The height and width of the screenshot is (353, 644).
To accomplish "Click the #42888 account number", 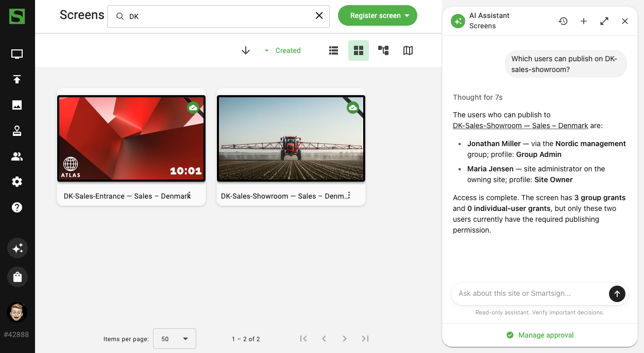I will pos(16,334).
